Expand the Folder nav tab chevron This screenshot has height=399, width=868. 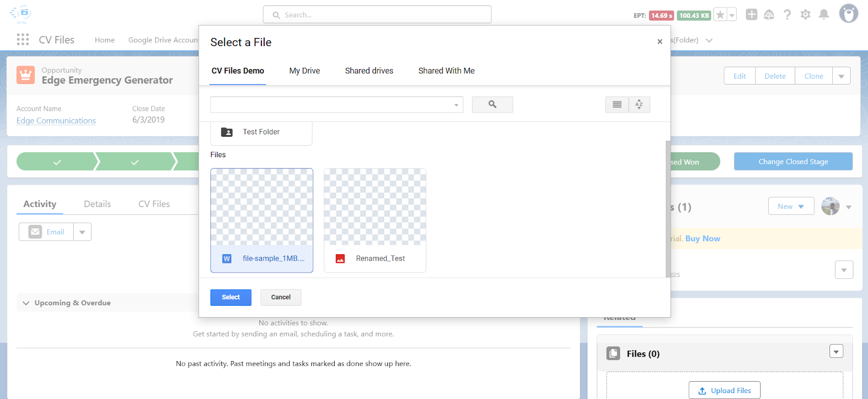tap(709, 40)
